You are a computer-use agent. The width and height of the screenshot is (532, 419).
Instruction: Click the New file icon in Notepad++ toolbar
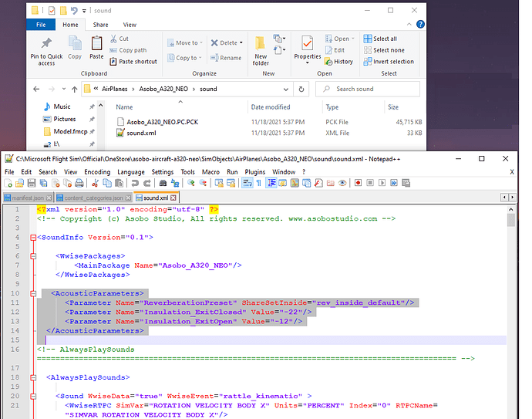coord(8,184)
